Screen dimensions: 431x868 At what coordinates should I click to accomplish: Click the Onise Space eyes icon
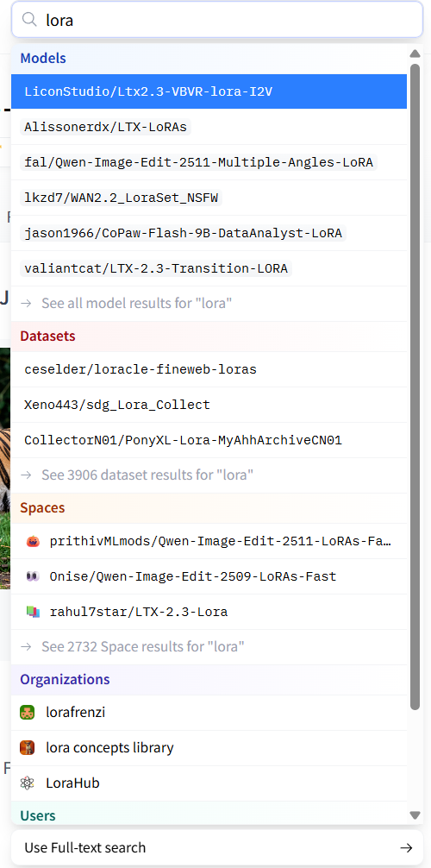click(x=33, y=577)
